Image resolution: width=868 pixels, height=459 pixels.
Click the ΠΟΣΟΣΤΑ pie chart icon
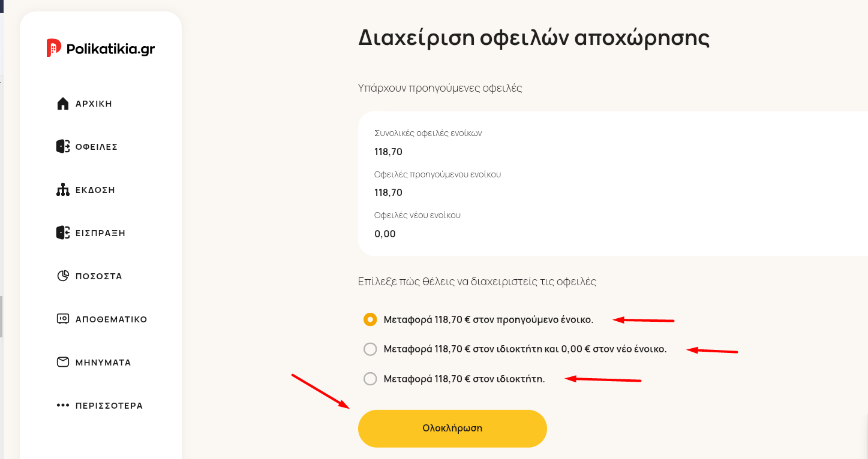pyautogui.click(x=63, y=276)
